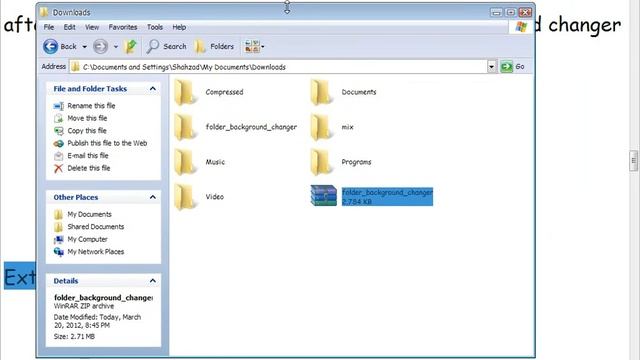Select the mix folder icon
Image resolution: width=640 pixels, height=360 pixels.
coord(322,127)
